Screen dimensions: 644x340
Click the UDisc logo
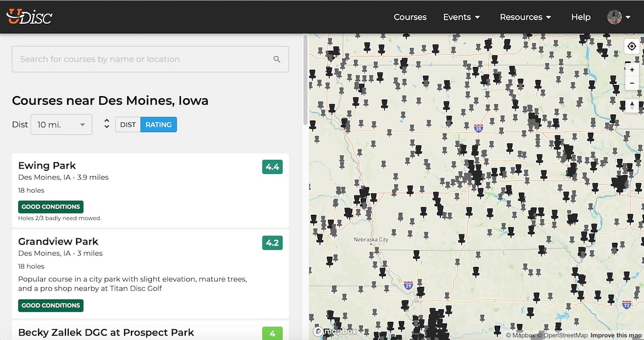click(30, 16)
